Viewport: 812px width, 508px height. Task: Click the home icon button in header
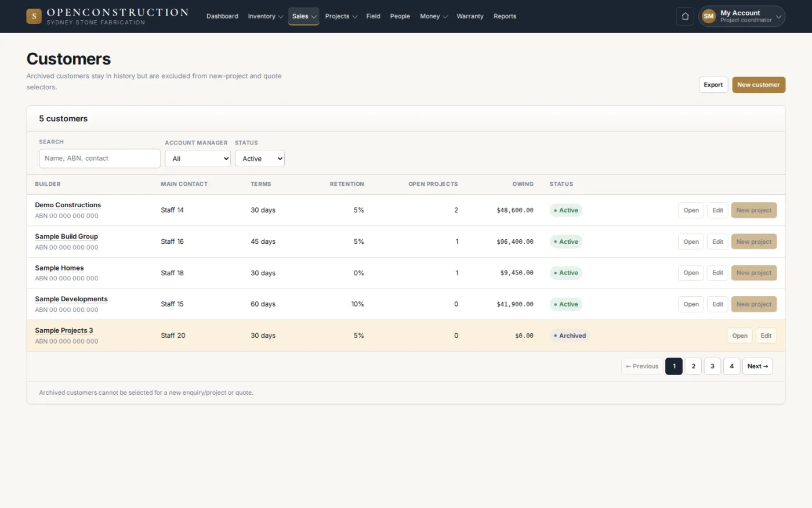coord(685,16)
